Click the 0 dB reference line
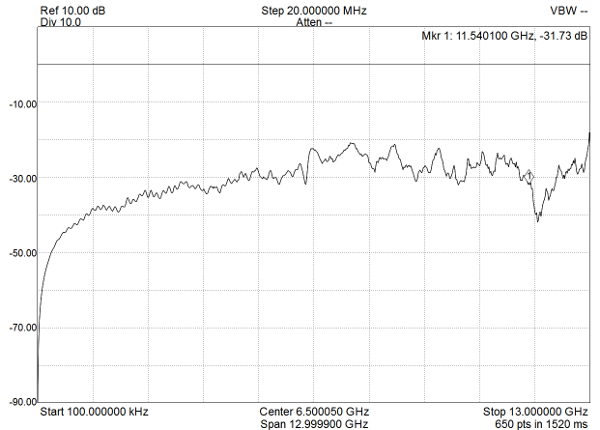This screenshot has width=600, height=430. tap(314, 65)
